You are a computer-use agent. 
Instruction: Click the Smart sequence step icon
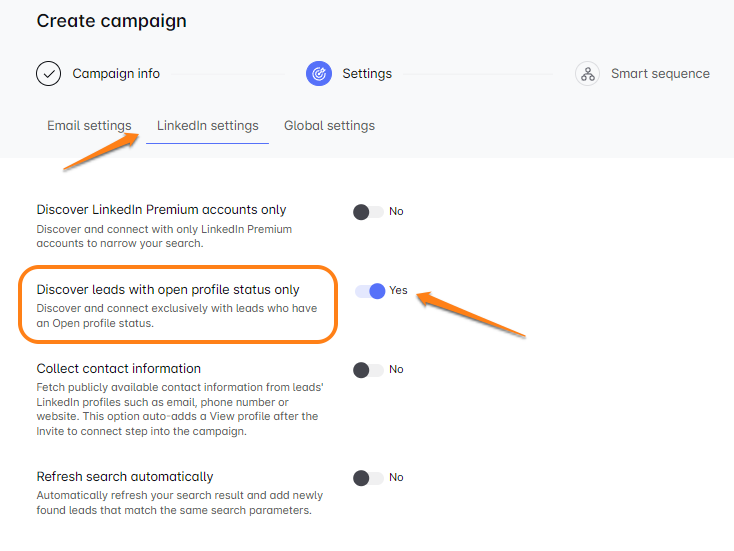point(588,74)
